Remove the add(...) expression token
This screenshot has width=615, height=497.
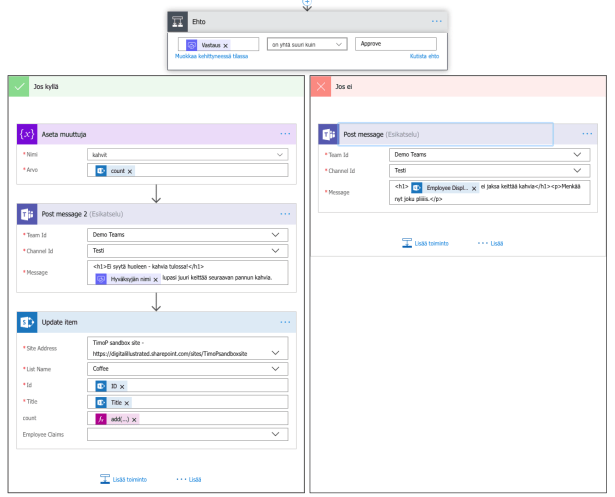134,419
